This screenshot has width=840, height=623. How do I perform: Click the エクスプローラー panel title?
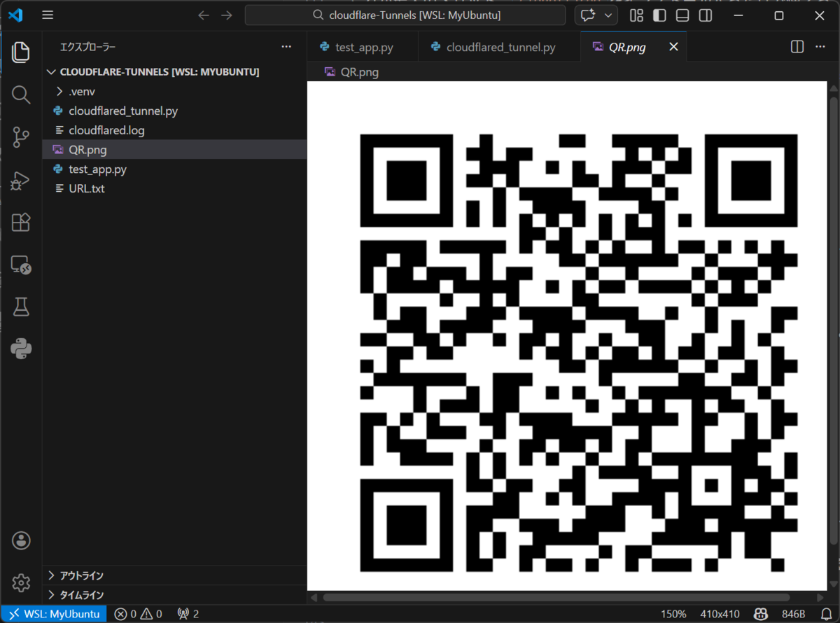[x=87, y=47]
